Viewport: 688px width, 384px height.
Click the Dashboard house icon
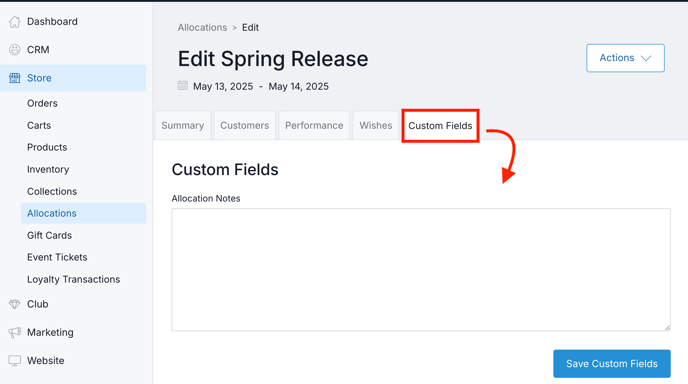click(14, 22)
